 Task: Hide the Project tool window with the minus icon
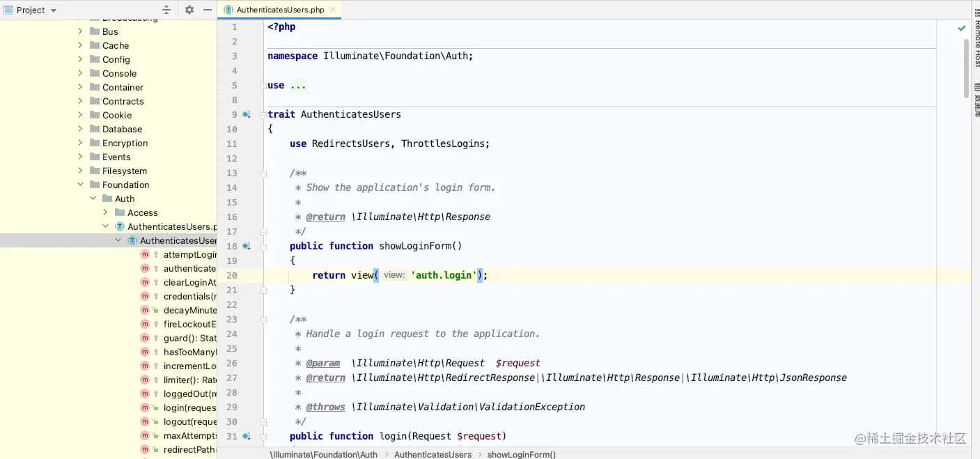click(208, 10)
